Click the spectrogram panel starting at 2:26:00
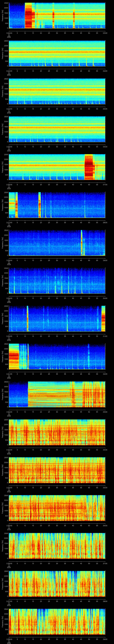Viewport: 114px width, 644px height. [x=57, y=167]
